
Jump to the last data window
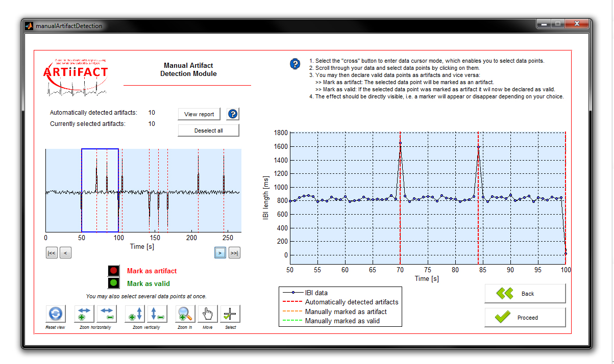(234, 252)
